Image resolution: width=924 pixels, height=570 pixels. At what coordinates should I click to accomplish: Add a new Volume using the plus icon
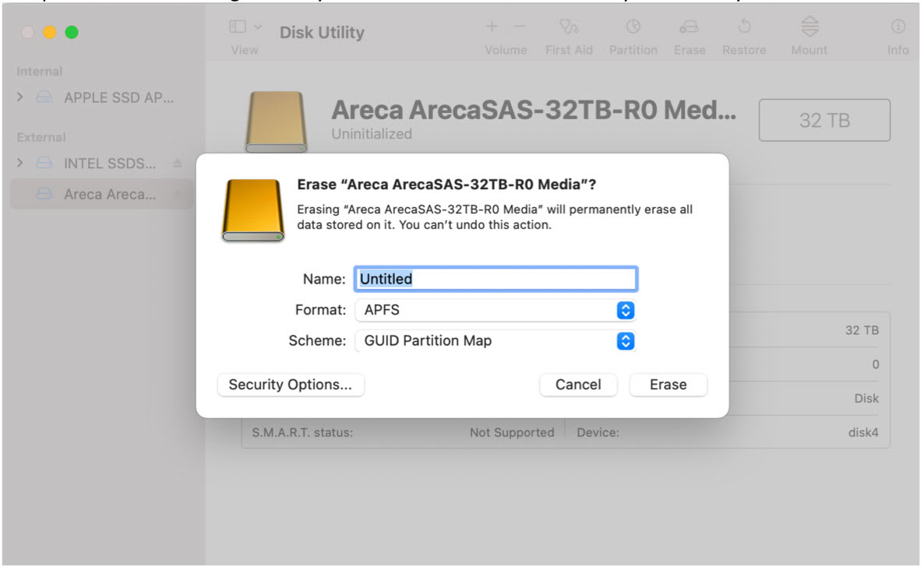click(492, 26)
